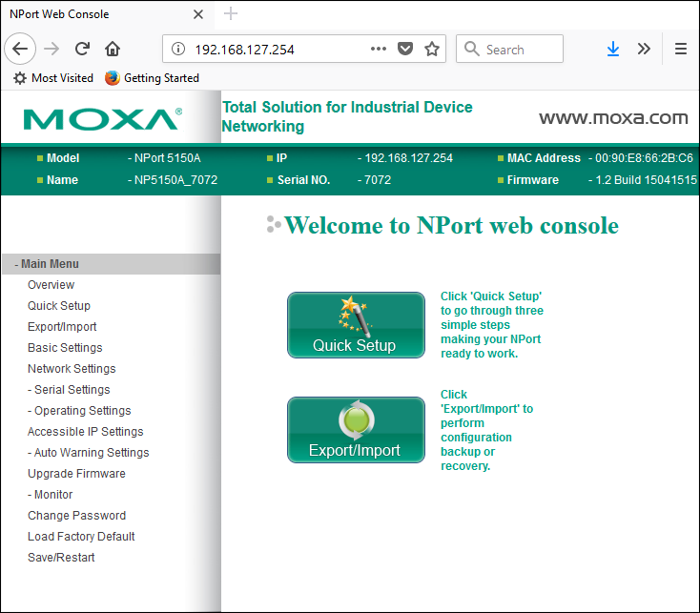
Task: Select the NPort Web Console tab
Action: [x=107, y=14]
